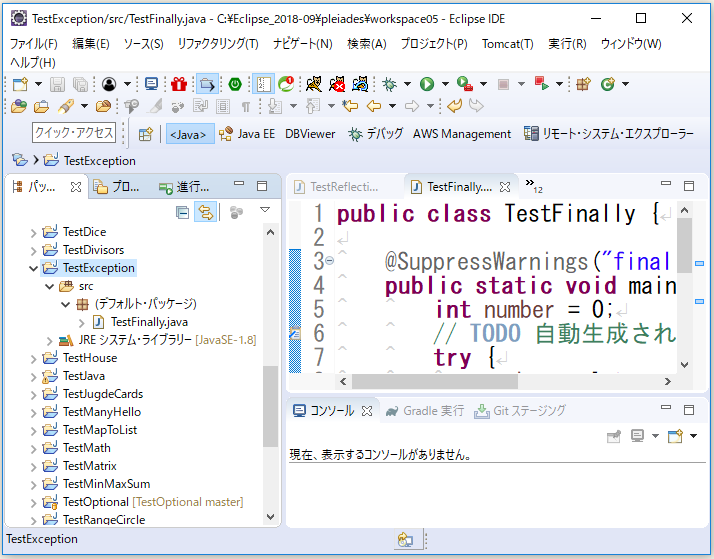Expand the JRE System Library node
This screenshot has width=714, height=559.
50,340
